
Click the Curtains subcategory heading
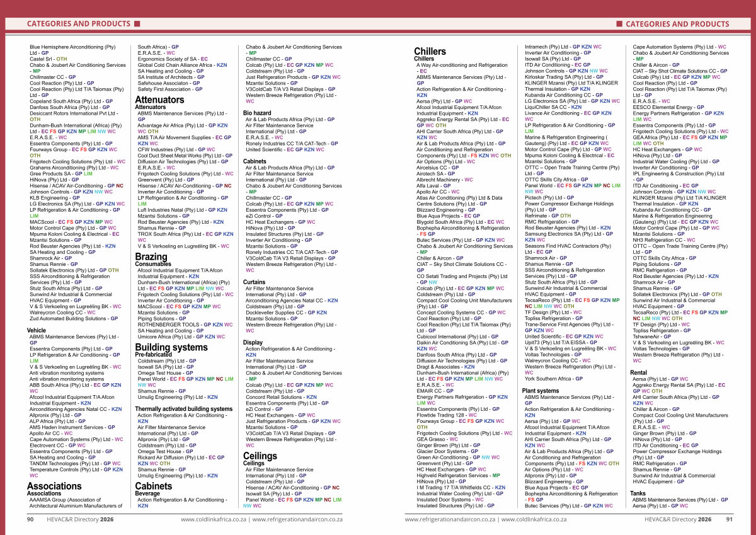pyautogui.click(x=254, y=282)
